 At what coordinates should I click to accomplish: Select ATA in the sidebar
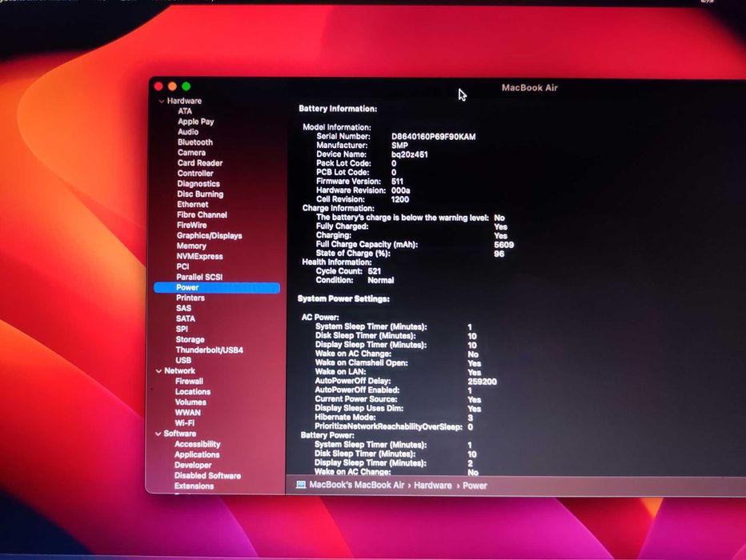tap(185, 111)
